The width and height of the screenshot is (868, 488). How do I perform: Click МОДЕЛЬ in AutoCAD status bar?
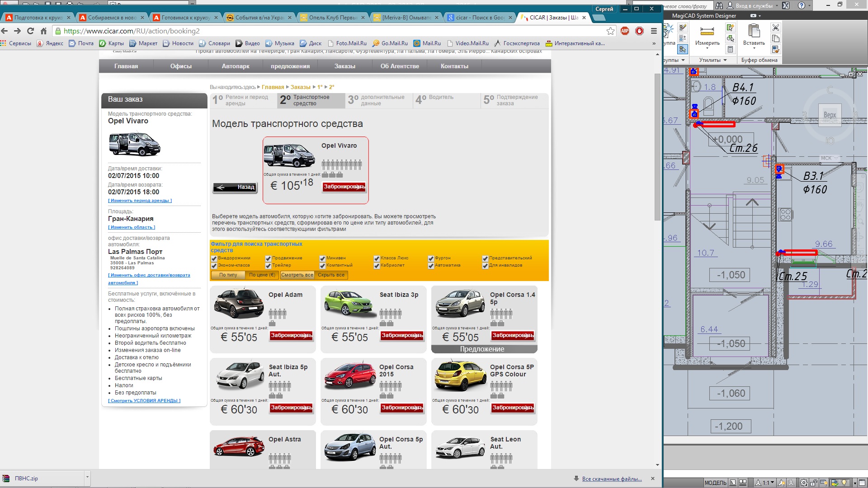coord(716,483)
